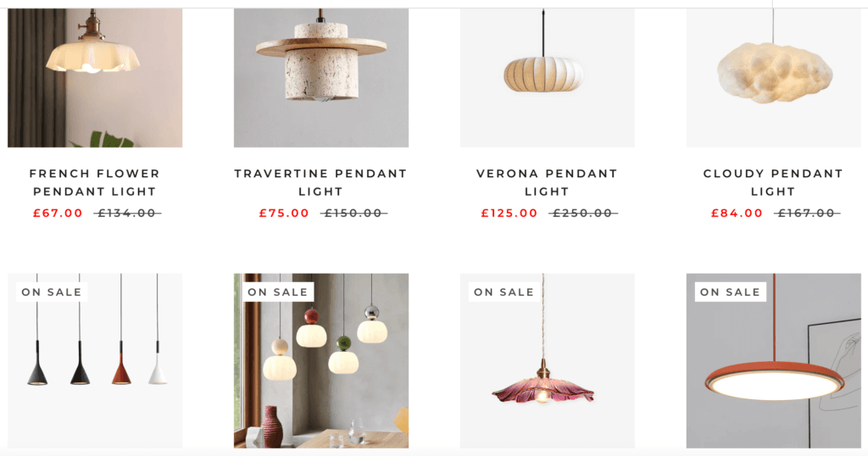Open the pink petal glass pendant product
Screen dimensions: 868x456
(547, 360)
